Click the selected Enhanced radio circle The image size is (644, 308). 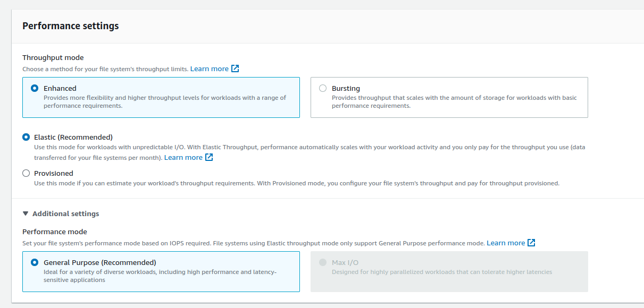(35, 88)
